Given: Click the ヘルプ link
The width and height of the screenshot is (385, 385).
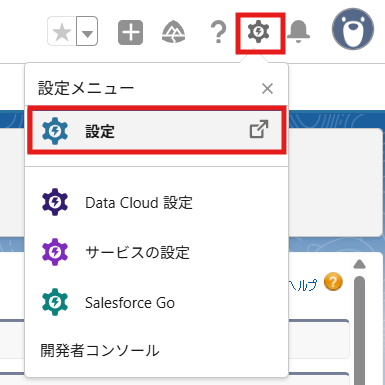Looking at the screenshot, I should [x=303, y=285].
